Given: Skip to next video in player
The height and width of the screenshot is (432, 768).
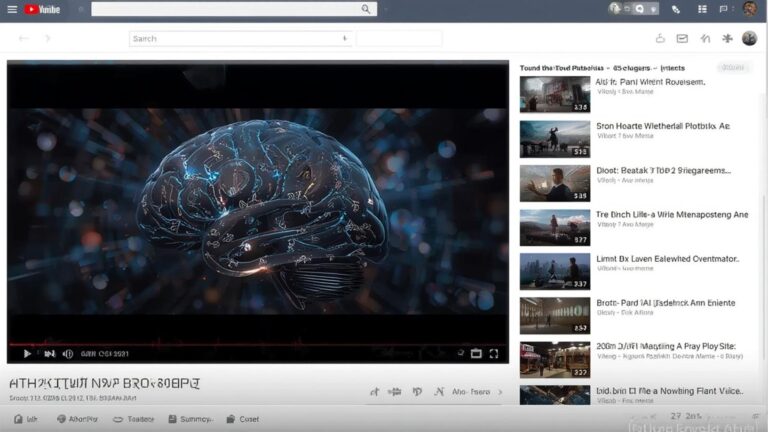Looking at the screenshot, I should pyautogui.click(x=49, y=354).
